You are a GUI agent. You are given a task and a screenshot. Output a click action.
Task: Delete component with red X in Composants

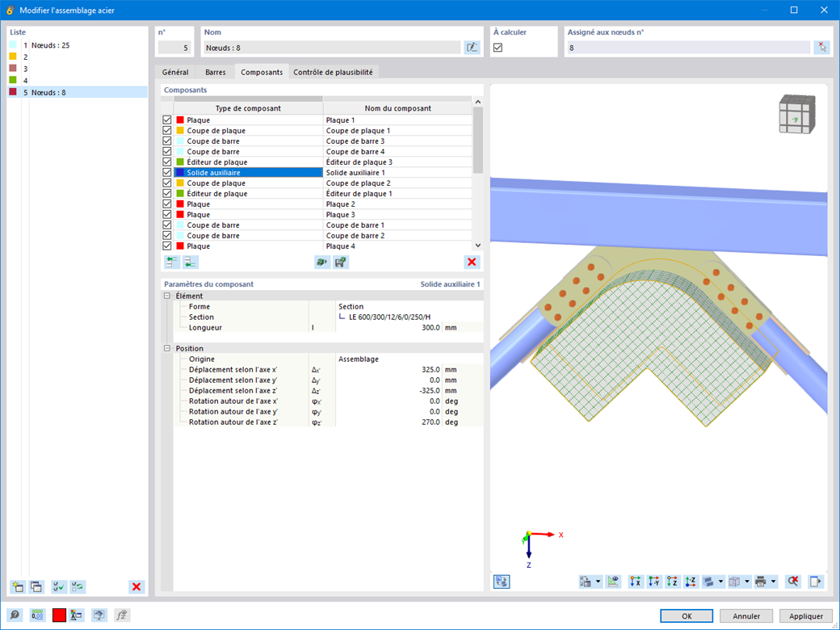point(472,262)
